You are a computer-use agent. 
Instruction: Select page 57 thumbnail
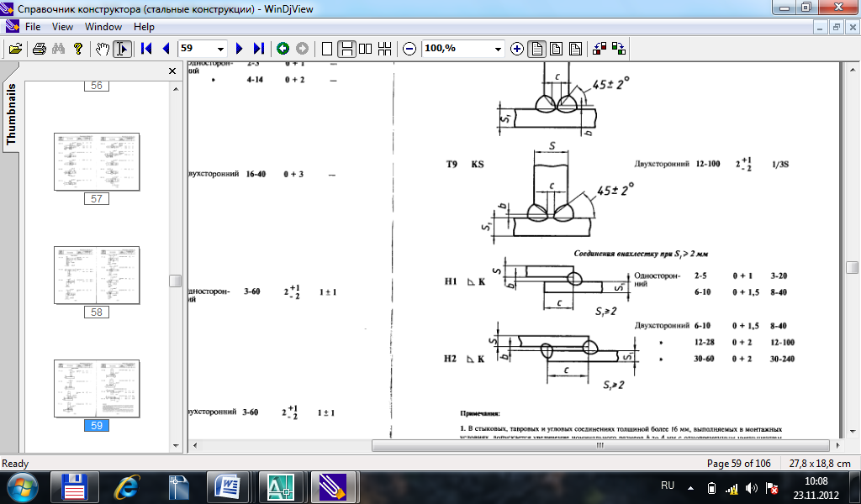[x=97, y=162]
